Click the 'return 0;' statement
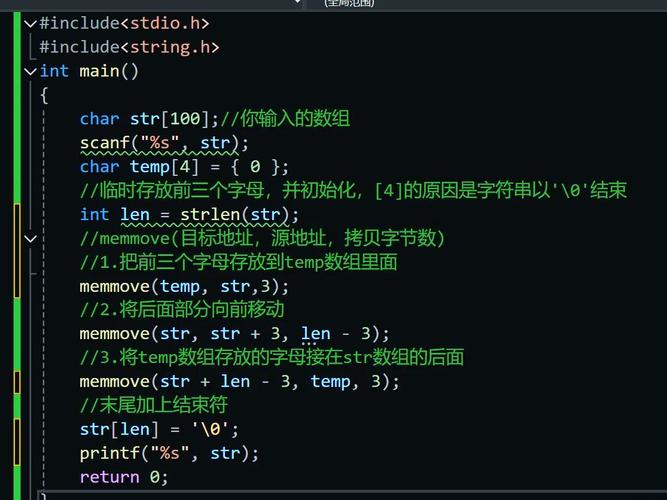This screenshot has width=667, height=500. point(124,477)
